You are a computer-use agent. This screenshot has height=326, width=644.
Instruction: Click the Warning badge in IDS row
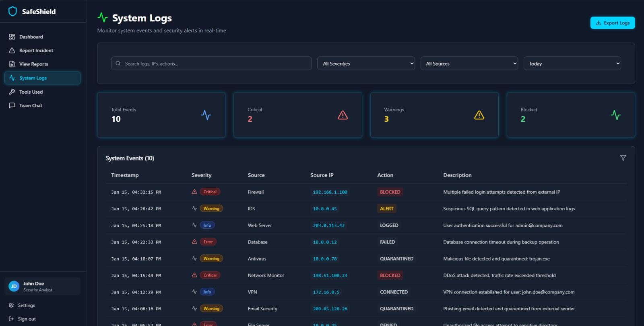211,209
